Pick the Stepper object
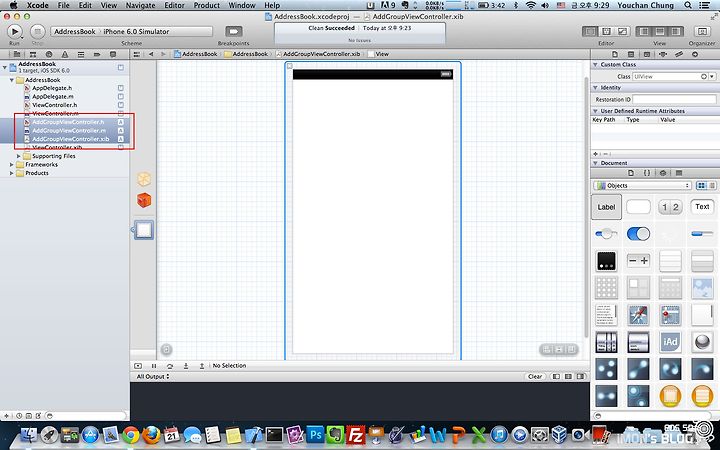This screenshot has height=450, width=720. coord(638,261)
